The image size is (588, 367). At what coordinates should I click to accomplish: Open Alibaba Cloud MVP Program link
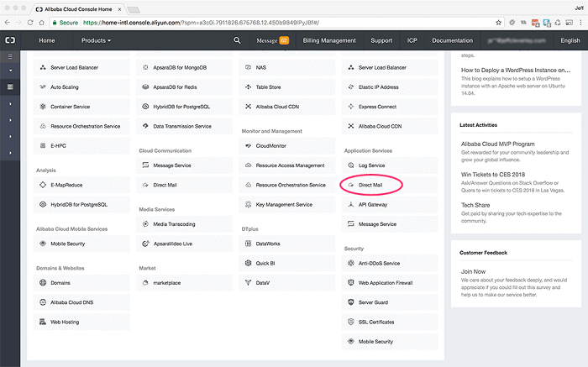tap(497, 144)
